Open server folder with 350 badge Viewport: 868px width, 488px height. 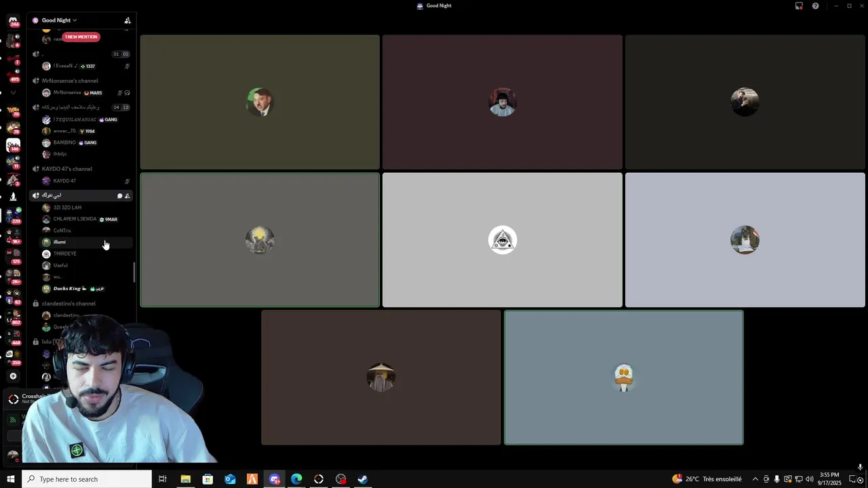(x=13, y=357)
